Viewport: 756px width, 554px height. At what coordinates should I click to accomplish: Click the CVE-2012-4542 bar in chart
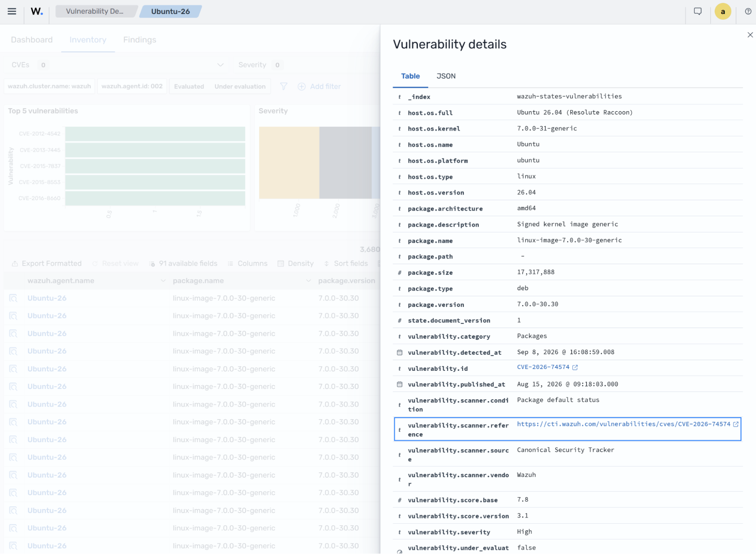click(155, 134)
